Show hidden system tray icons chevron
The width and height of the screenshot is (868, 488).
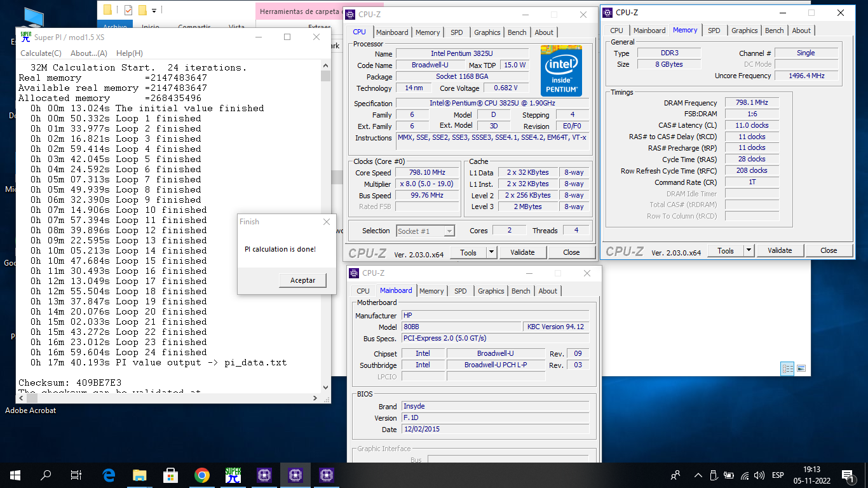pyautogui.click(x=698, y=475)
